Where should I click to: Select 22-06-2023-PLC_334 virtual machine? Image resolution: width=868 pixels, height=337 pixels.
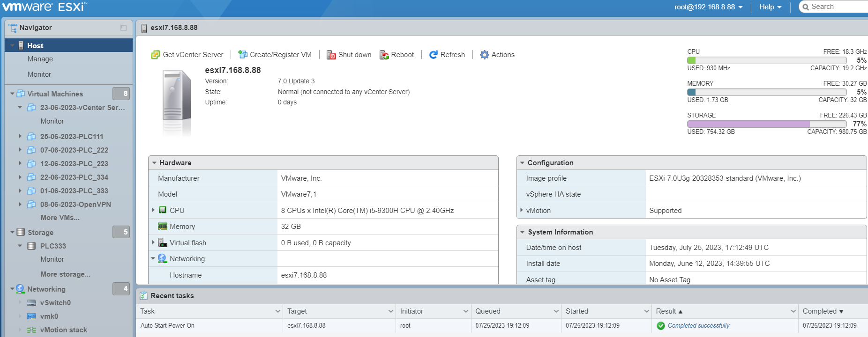point(74,177)
